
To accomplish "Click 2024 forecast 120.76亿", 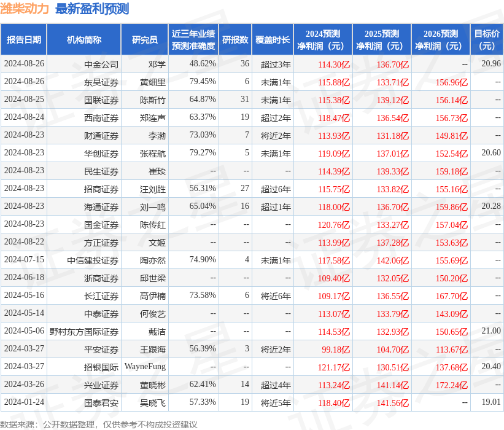I will (333, 225).
